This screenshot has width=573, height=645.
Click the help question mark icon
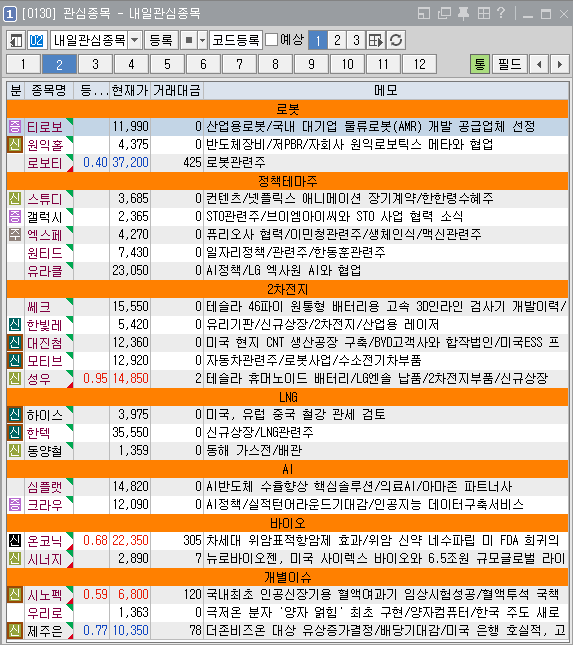tap(501, 13)
